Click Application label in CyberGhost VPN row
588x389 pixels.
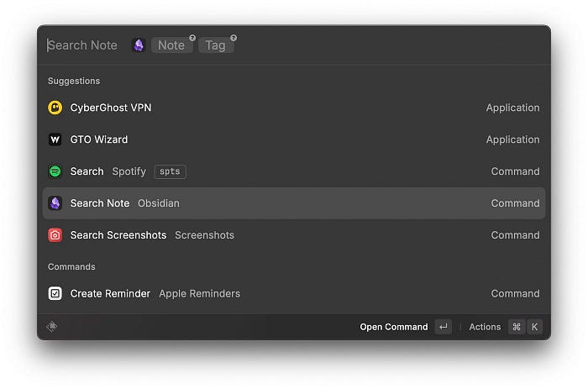point(513,108)
